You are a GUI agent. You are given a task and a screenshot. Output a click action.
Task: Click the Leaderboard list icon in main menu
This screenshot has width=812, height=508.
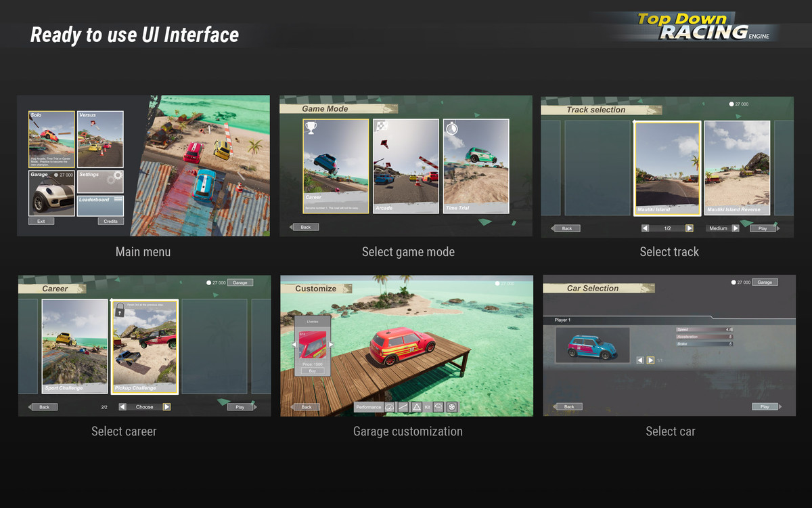(x=118, y=199)
